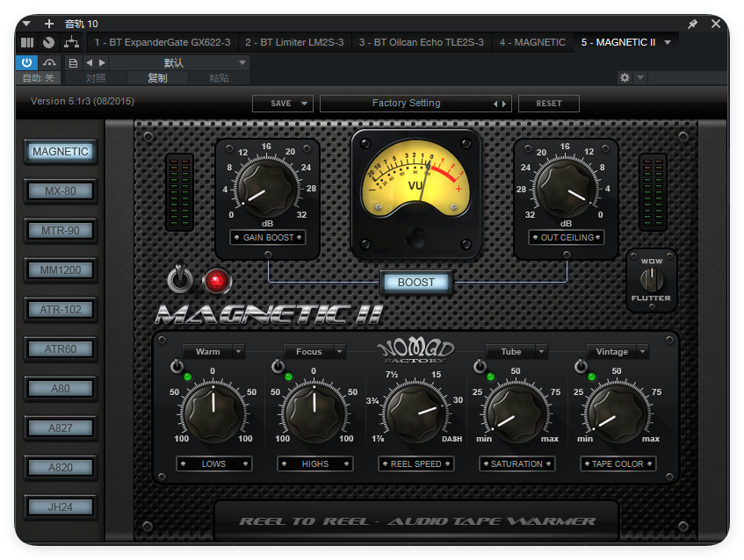Viewport: 744px width, 560px height.
Task: Select the MAGNETIC tape model
Action: 61,152
